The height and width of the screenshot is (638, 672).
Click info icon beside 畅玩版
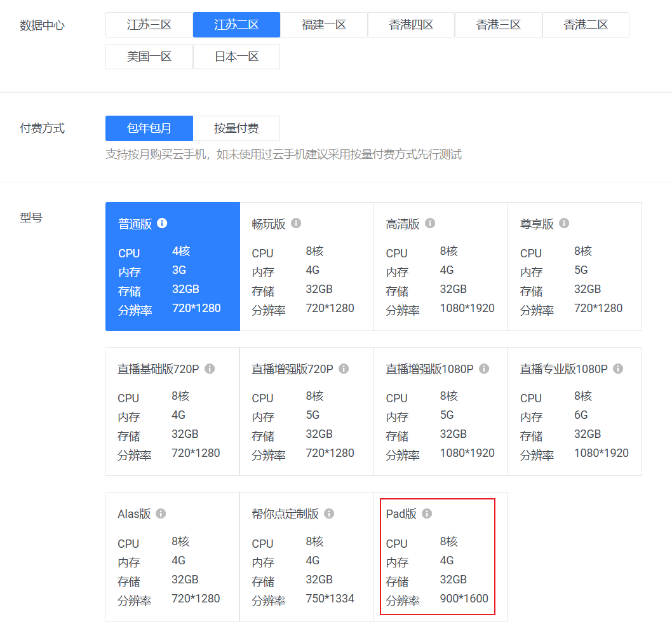[x=296, y=224]
